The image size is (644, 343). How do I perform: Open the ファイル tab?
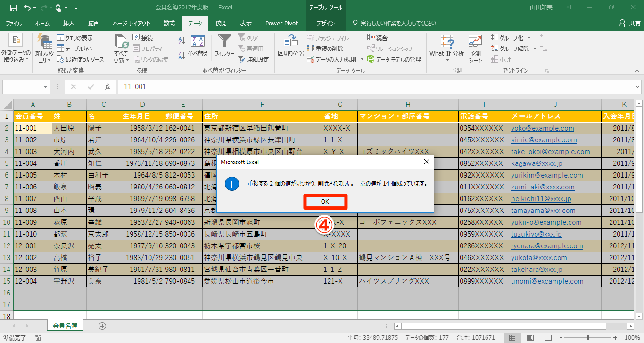pos(14,23)
